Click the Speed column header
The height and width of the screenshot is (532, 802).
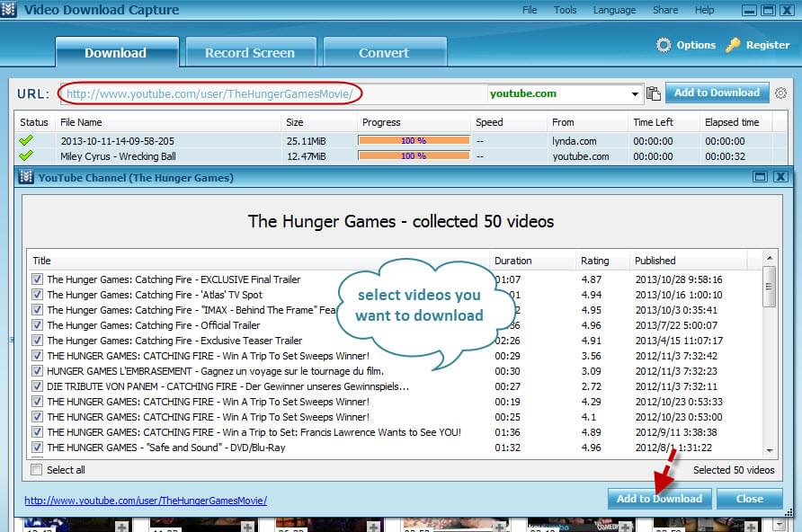tap(508, 122)
